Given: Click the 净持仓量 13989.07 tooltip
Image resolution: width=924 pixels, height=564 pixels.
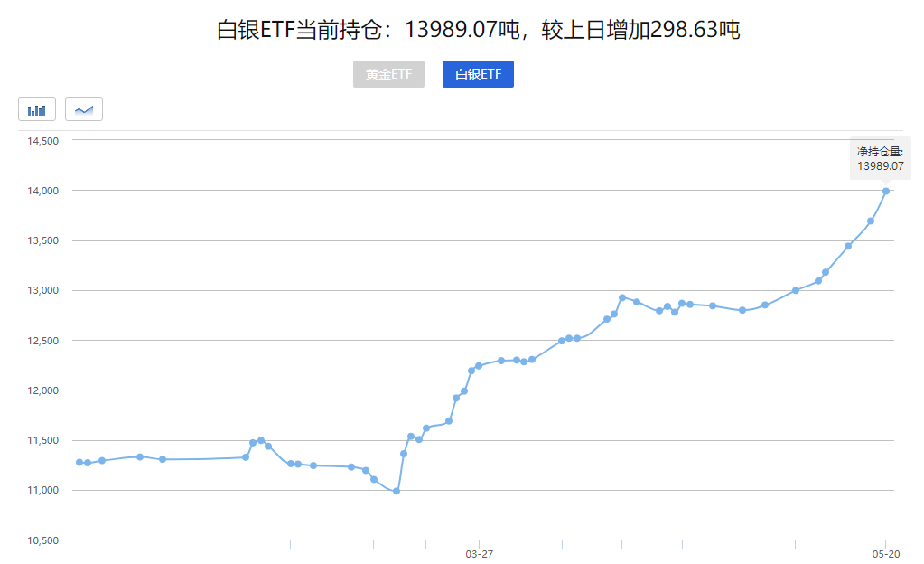Looking at the screenshot, I should coord(880,159).
